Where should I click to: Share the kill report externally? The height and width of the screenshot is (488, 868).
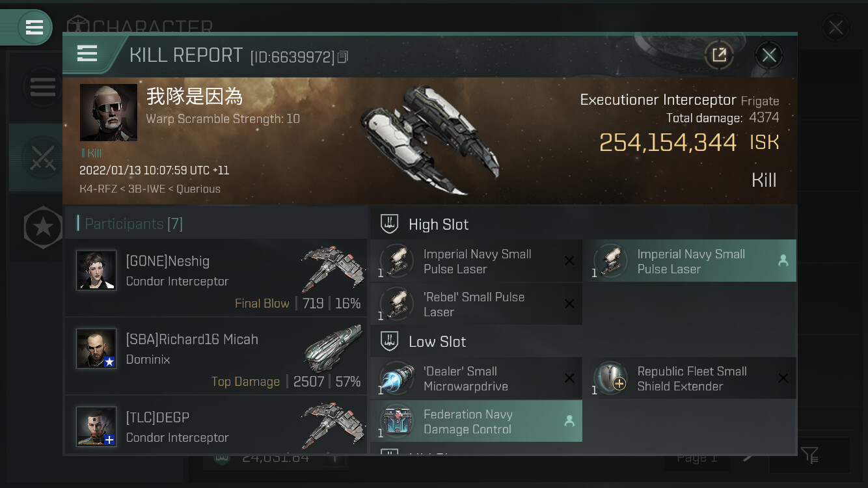719,55
